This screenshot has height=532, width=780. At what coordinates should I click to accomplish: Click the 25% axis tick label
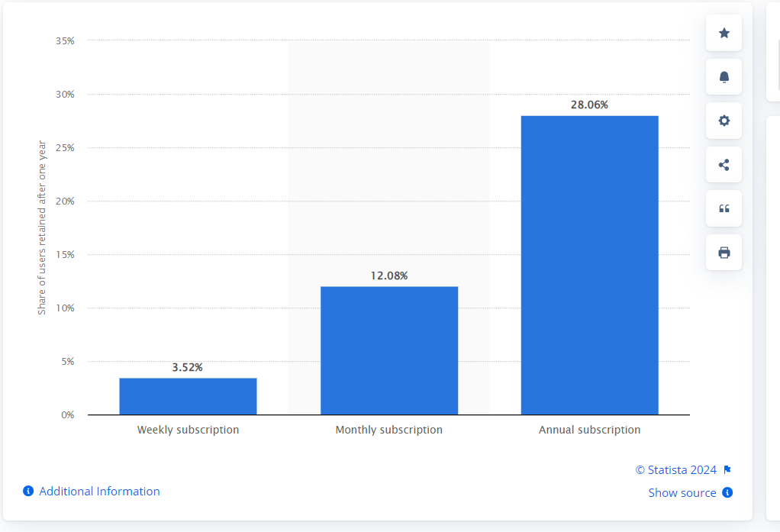65,148
